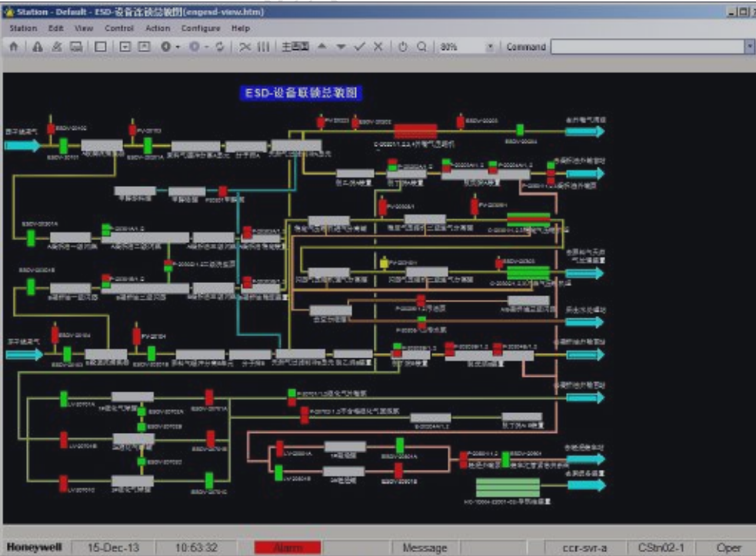Click the page-up triangle icon
Viewport: 756px width, 556px height.
coord(322,47)
